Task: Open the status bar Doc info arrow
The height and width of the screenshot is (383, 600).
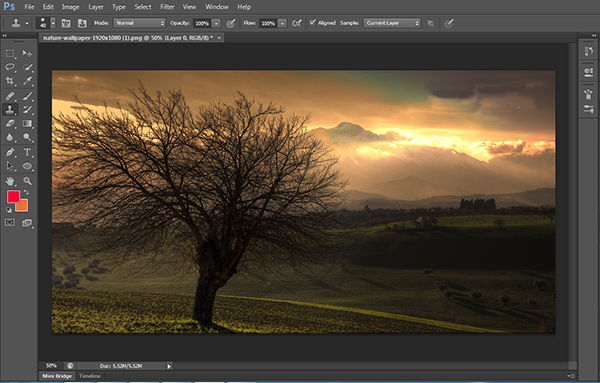Action: pyautogui.click(x=169, y=366)
